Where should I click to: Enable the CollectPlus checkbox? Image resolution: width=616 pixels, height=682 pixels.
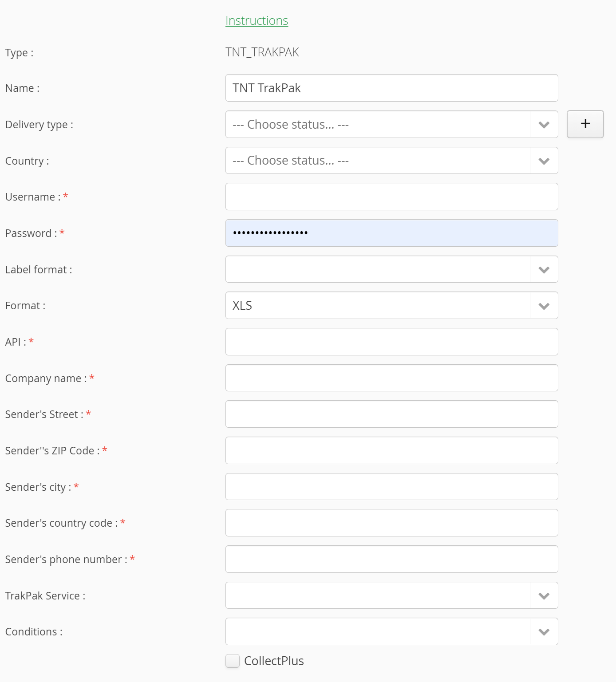pos(233,661)
